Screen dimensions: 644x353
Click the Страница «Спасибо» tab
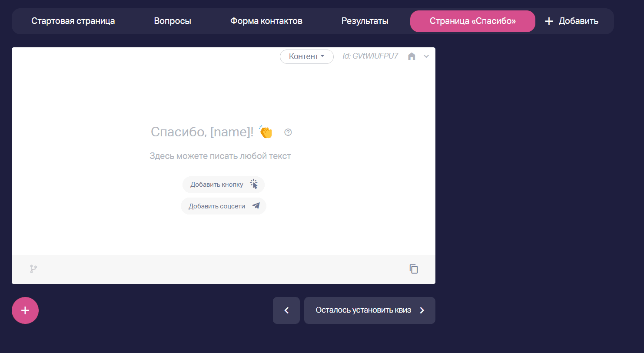pyautogui.click(x=472, y=21)
